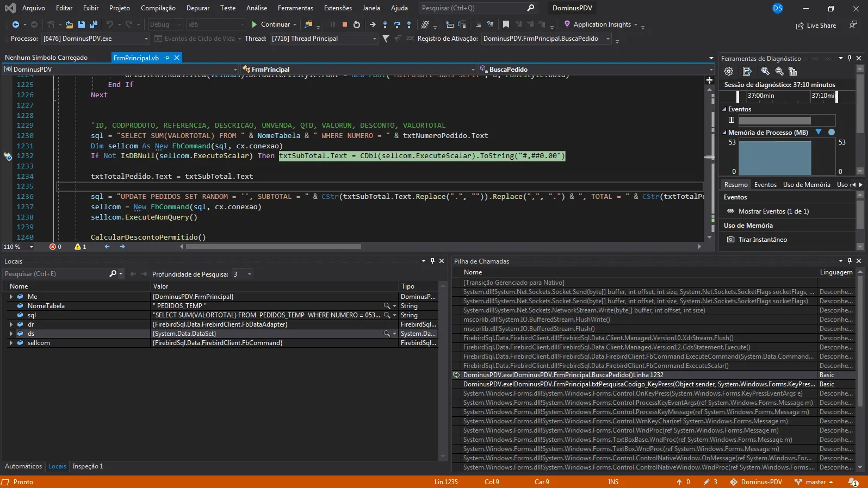Expand the 'Me' variable in Locais
Screen dimensions: 868x488
click(11, 297)
